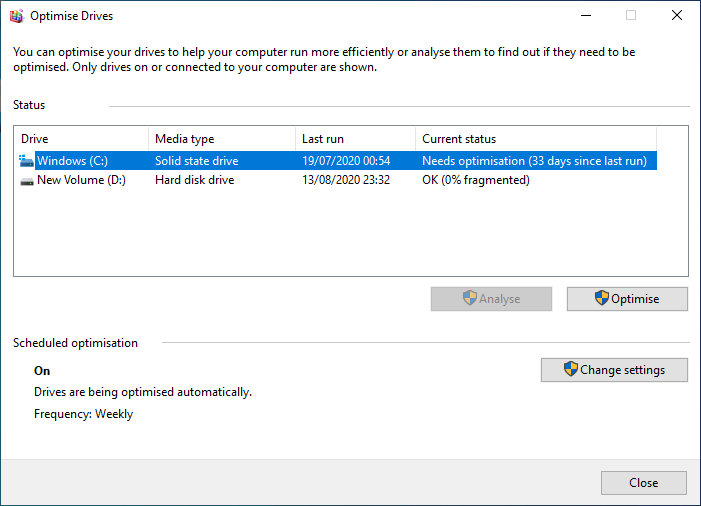Screen dimensions: 701x506
Task: Click the greyed-out Analyse button
Action: [491, 299]
